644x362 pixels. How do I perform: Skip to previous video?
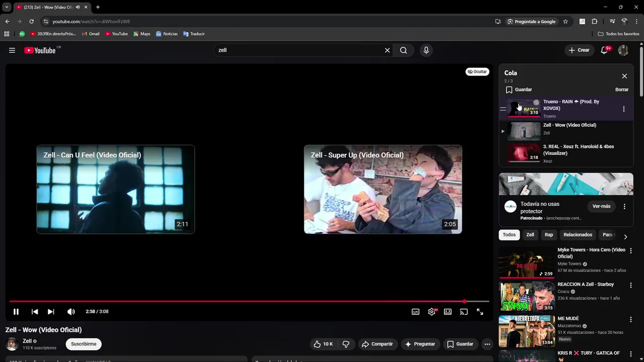(x=35, y=312)
